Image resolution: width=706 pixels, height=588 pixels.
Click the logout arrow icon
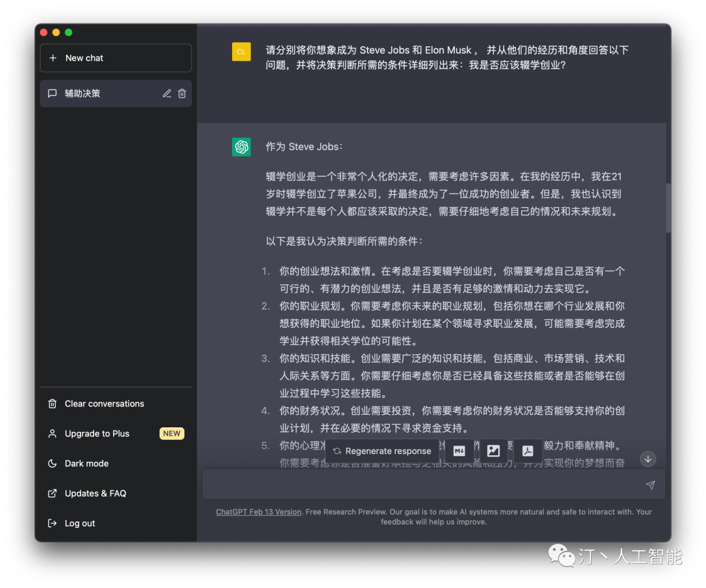[x=52, y=523]
